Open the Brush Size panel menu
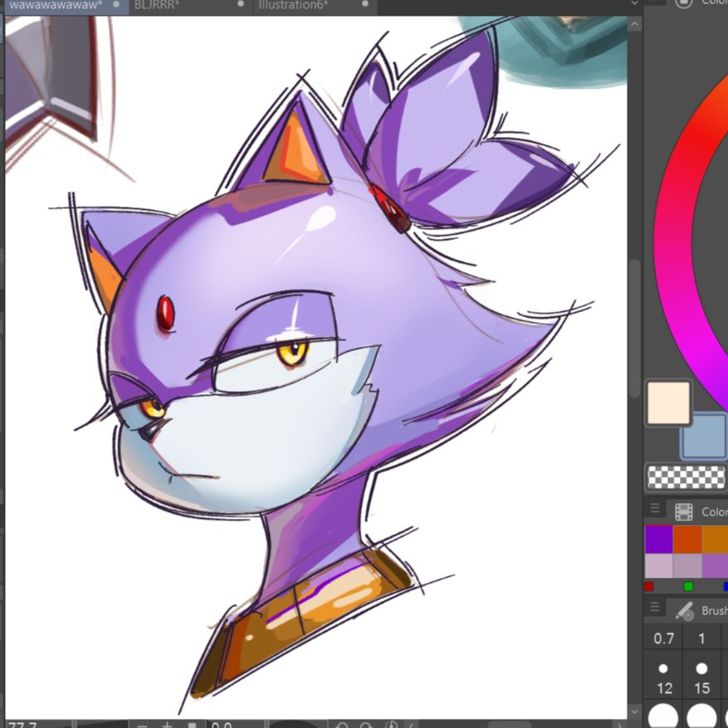This screenshot has width=728, height=728. (x=655, y=608)
